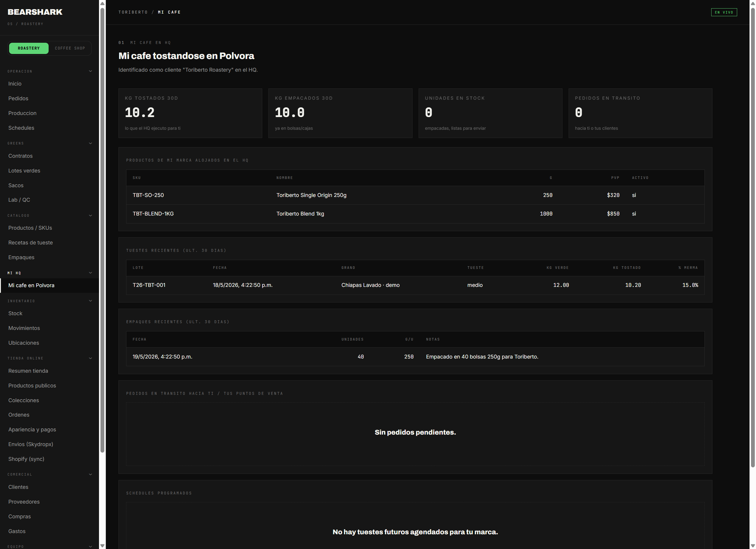
Task: Open Productos / SKUs catalog
Action: (49, 228)
